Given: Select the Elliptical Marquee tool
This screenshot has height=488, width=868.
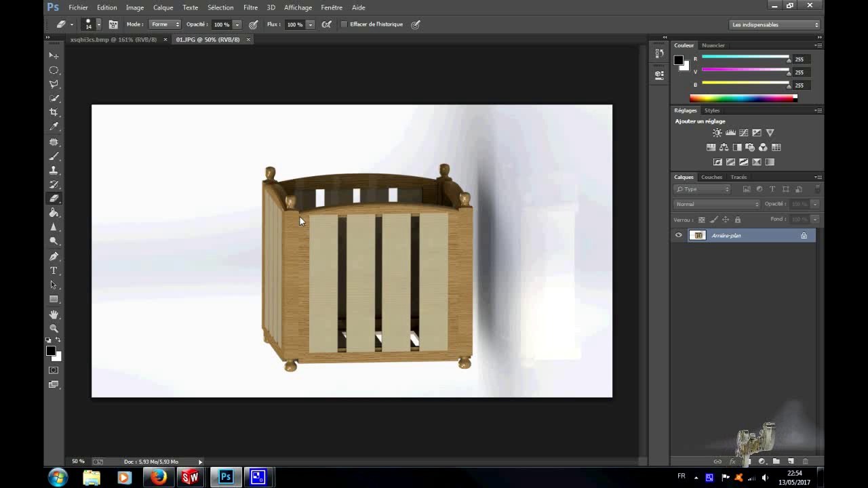Looking at the screenshot, I should coord(54,70).
